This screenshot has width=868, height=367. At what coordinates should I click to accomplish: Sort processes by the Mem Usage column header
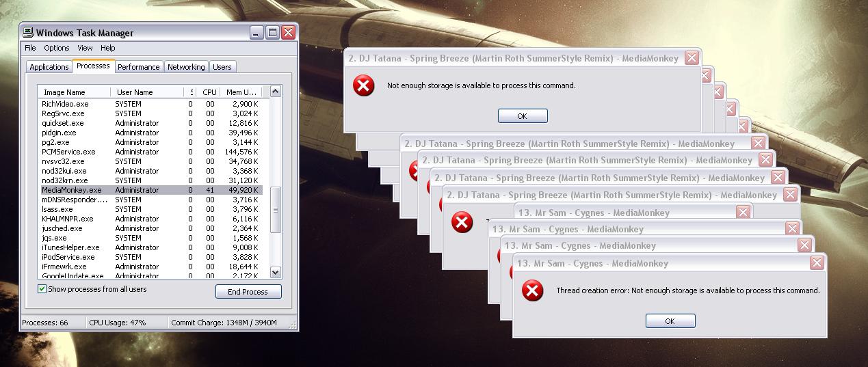tap(241, 92)
